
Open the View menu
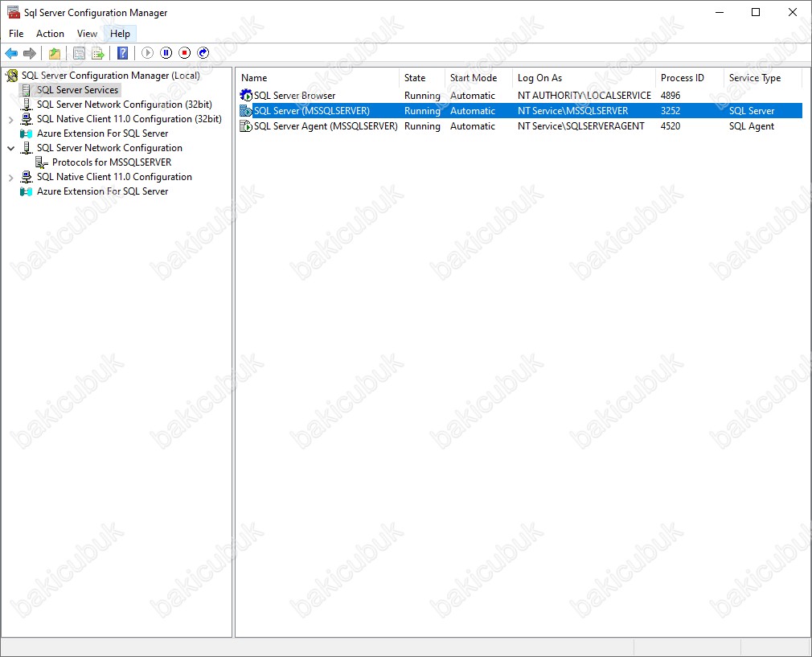(x=87, y=34)
